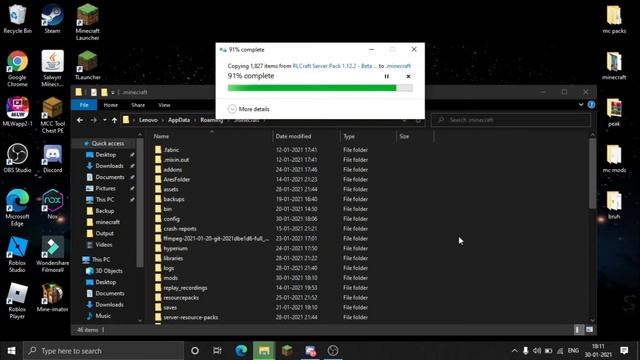
Task: Open 3D Objects under This PC
Action: point(109,271)
